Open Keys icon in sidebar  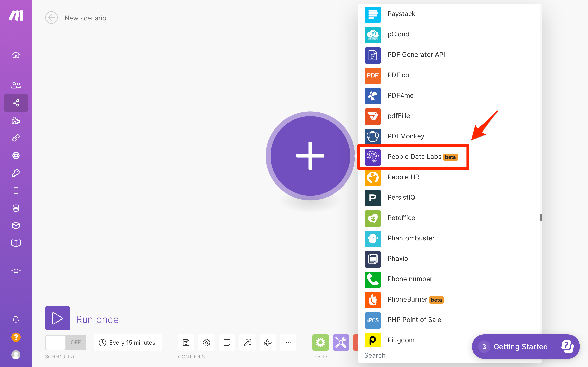(x=16, y=173)
